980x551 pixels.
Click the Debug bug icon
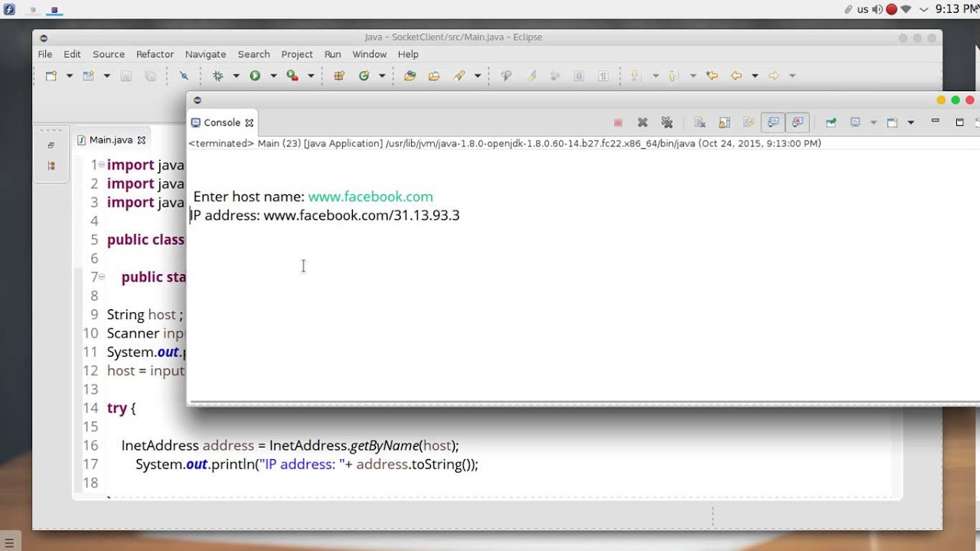pos(218,76)
